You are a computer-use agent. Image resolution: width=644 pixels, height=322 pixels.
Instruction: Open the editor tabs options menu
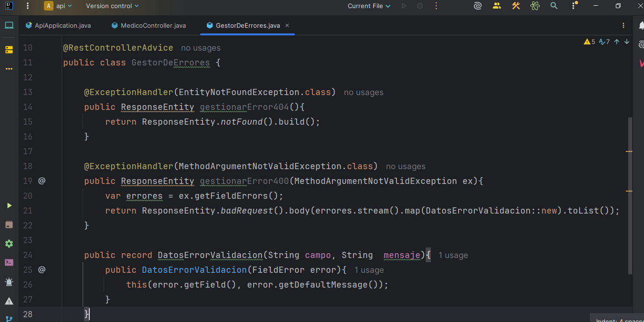pyautogui.click(x=623, y=25)
